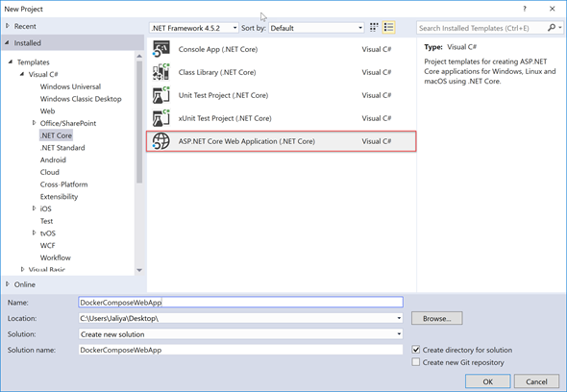Screen dimensions: 567x392
Task: Click the Class Library template icon
Action: click(x=160, y=72)
